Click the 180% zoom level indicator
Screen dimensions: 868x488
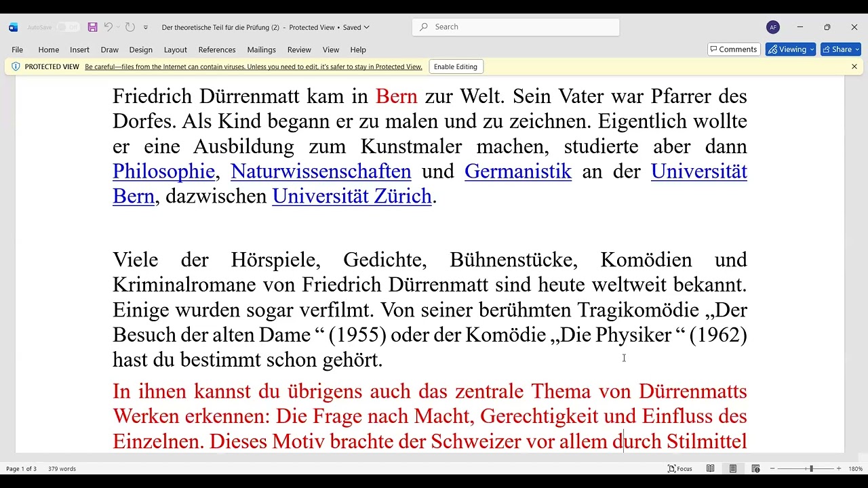coord(855,468)
